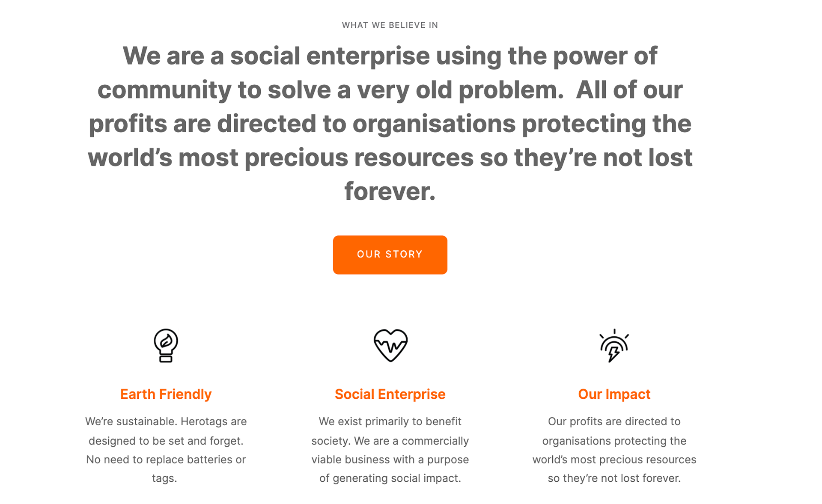Open the Our Story page
This screenshot has width=822, height=504.
(390, 255)
